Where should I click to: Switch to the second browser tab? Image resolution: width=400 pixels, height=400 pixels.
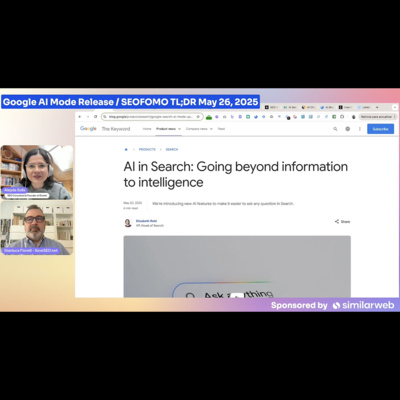[290, 107]
